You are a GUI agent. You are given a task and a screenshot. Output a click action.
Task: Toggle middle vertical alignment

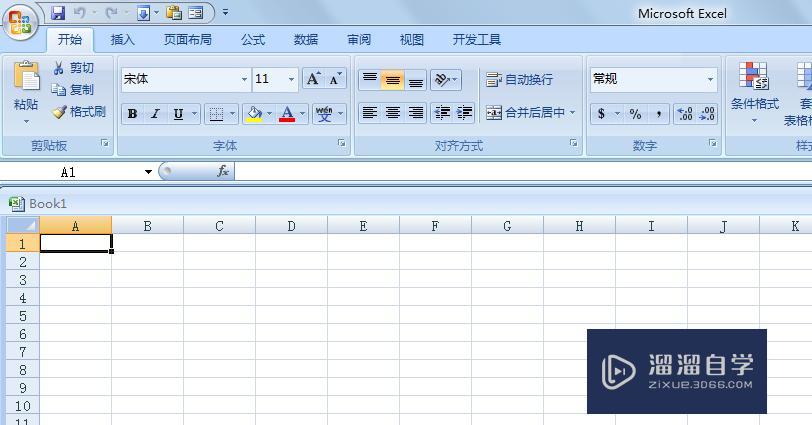pyautogui.click(x=393, y=80)
